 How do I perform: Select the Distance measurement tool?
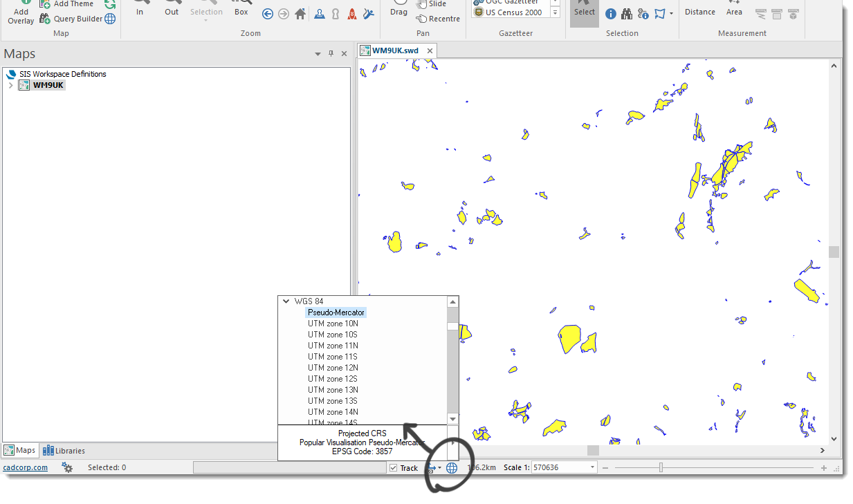(x=700, y=12)
